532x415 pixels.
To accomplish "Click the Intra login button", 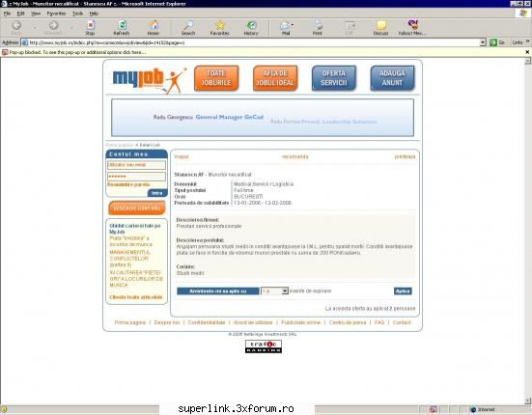I will tap(157, 193).
